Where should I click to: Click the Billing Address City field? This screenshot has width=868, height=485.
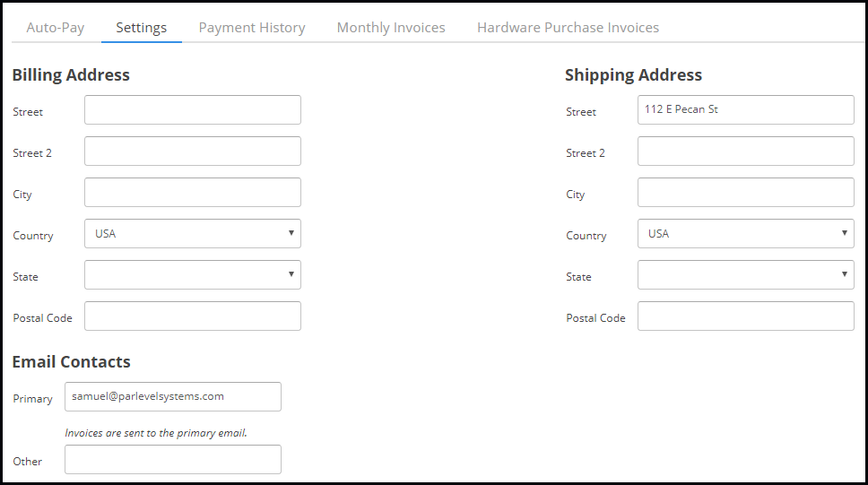(192, 193)
